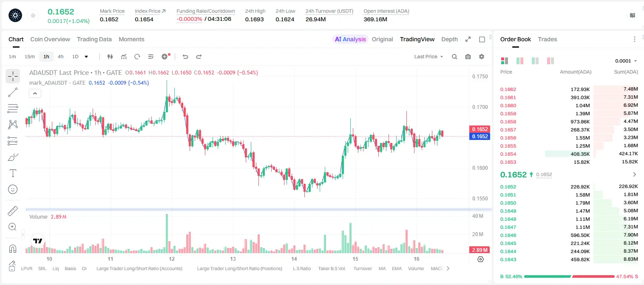Click the AI Analysis button
The width and height of the screenshot is (644, 285).
350,39
